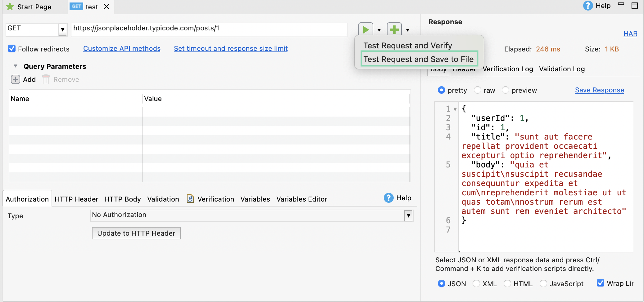Click the Help icon near Variables Editor
This screenshot has width=644, height=302.
coord(388,198)
